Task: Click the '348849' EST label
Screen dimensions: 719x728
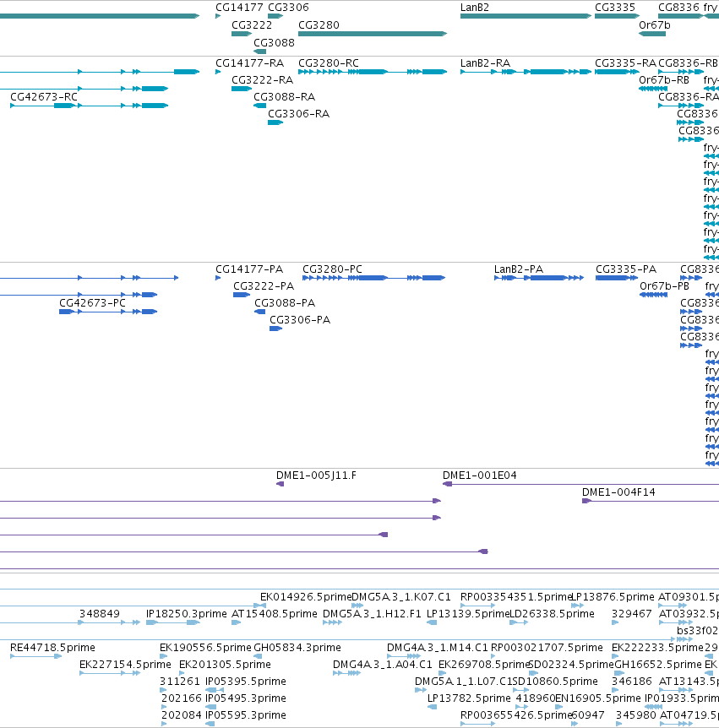Action: click(x=100, y=613)
